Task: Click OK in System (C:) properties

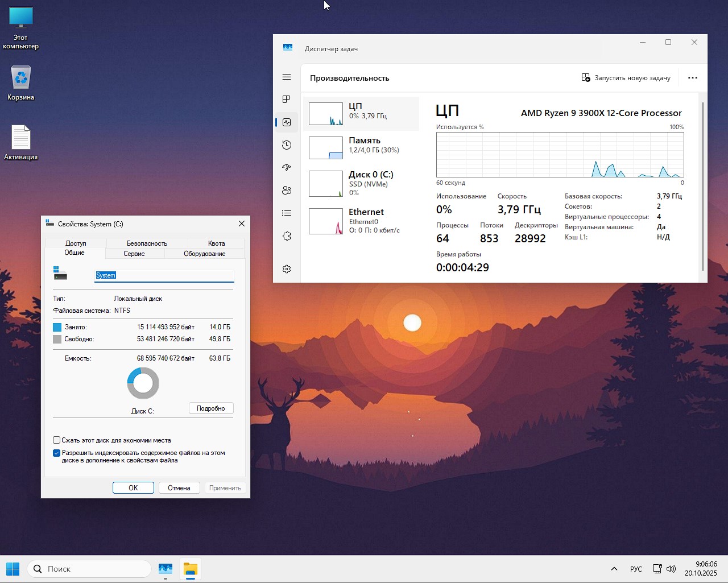Action: pyautogui.click(x=133, y=488)
